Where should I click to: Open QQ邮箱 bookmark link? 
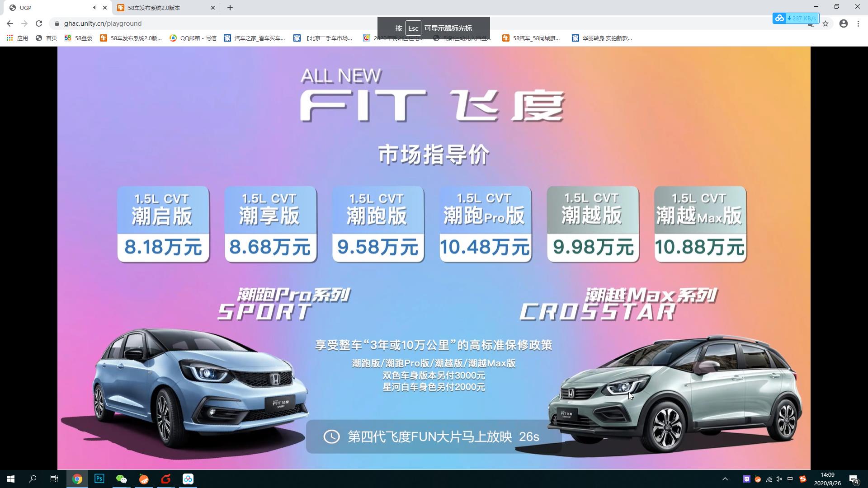coord(193,38)
